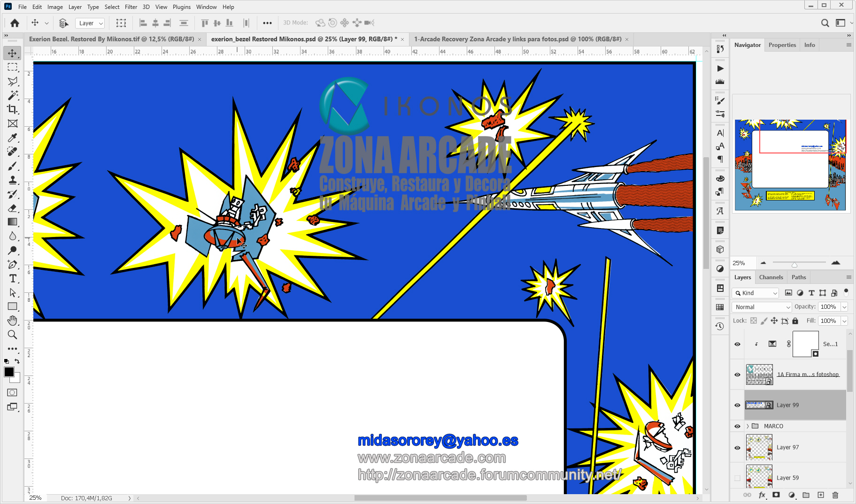Switch to Exerion Bezel tif document tab
Image resolution: width=856 pixels, height=504 pixels.
tap(111, 39)
